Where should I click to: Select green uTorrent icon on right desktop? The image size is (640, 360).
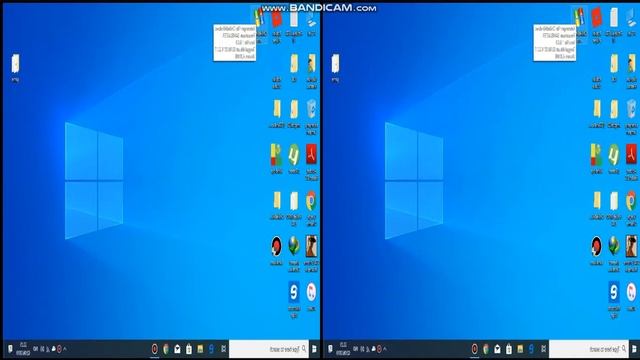pos(614,155)
